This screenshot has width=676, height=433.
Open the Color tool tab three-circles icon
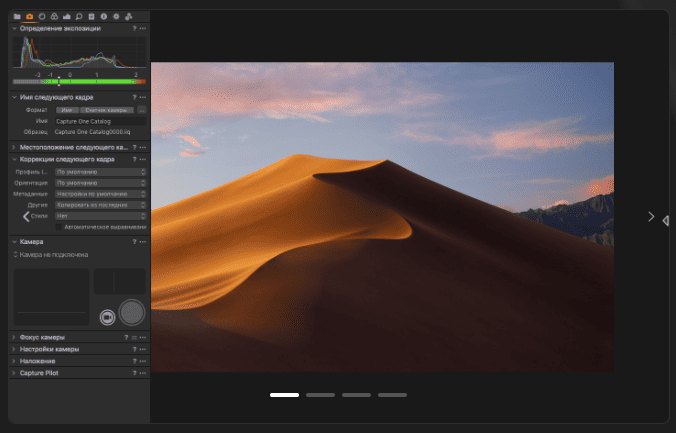tap(54, 16)
